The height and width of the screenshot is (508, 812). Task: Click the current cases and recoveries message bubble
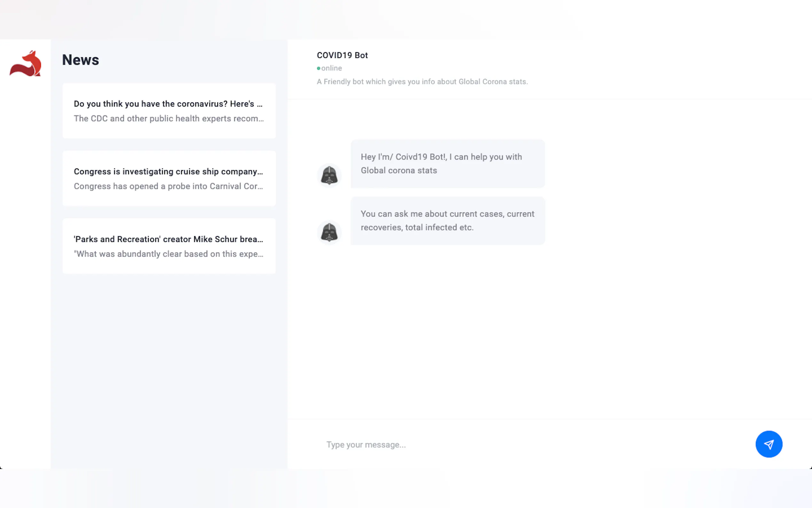[x=448, y=221]
